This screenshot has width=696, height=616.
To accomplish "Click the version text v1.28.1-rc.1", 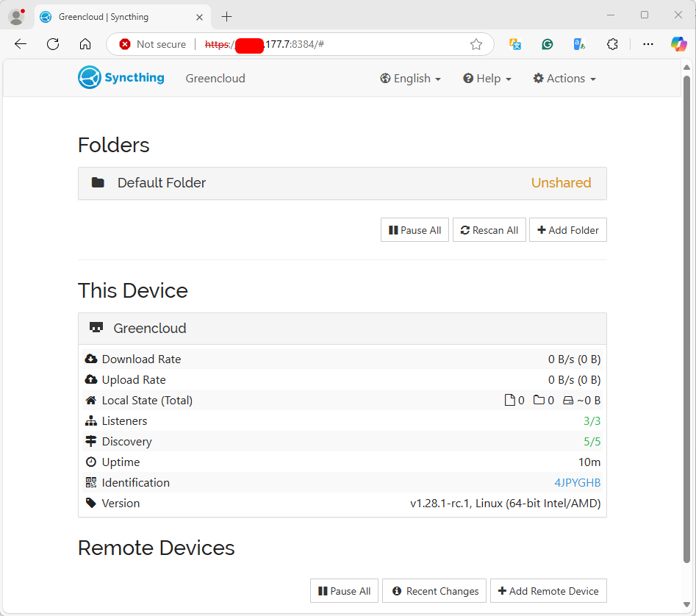I will point(505,504).
